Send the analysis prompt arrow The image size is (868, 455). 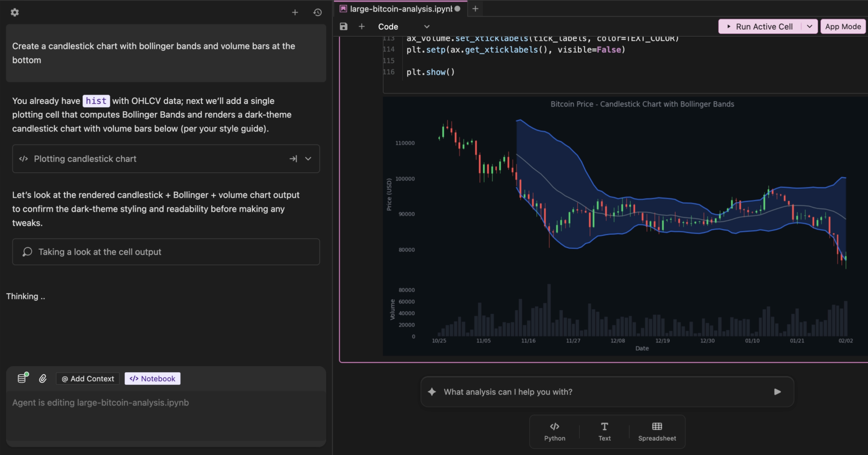777,392
